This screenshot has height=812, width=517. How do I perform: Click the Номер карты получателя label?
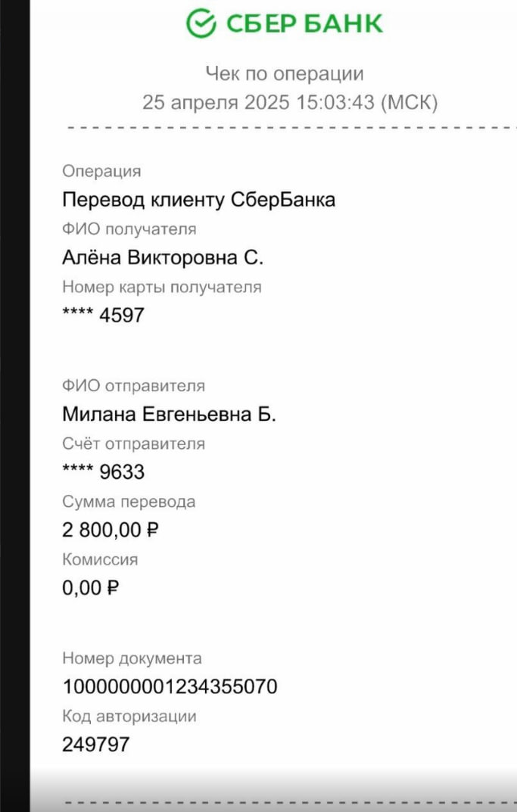tap(162, 287)
